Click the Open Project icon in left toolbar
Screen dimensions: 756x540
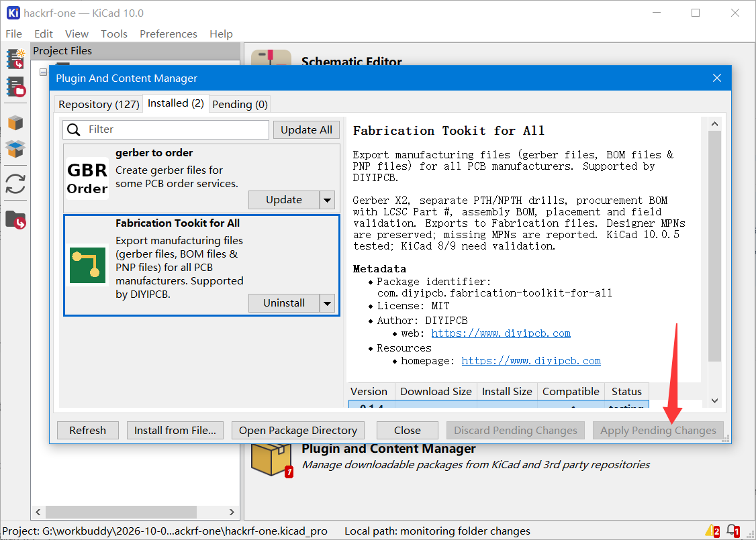pyautogui.click(x=15, y=87)
